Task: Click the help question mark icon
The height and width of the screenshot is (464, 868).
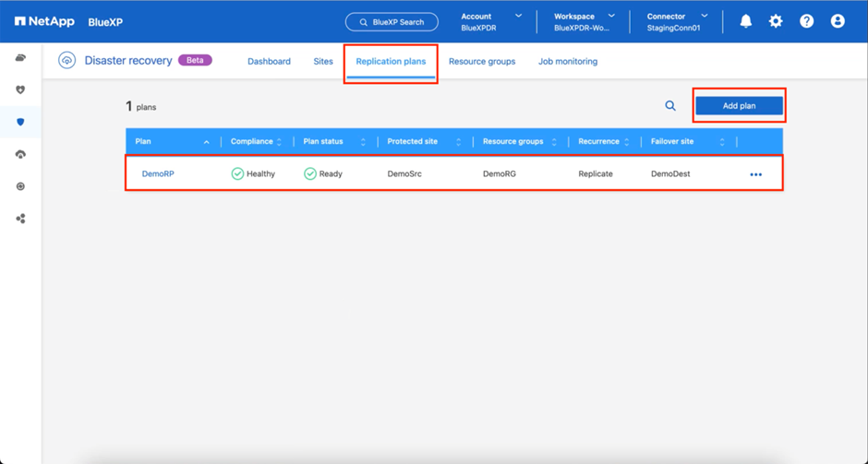Action: coord(806,21)
